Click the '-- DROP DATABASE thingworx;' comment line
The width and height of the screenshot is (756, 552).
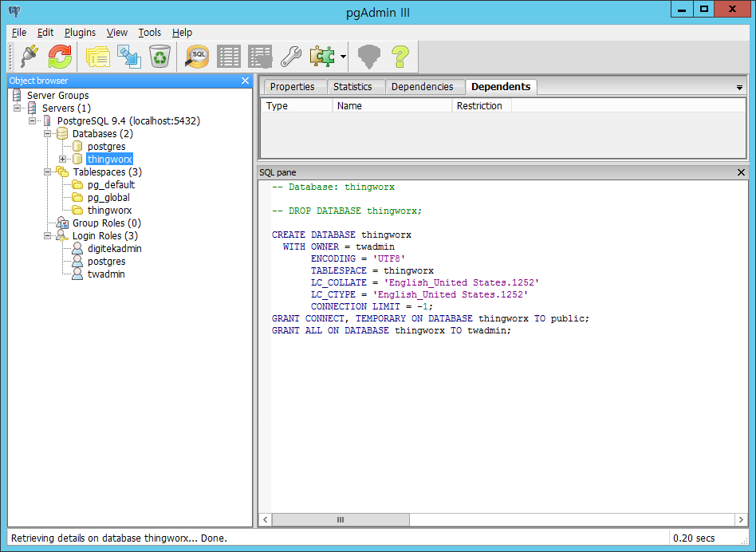click(347, 211)
